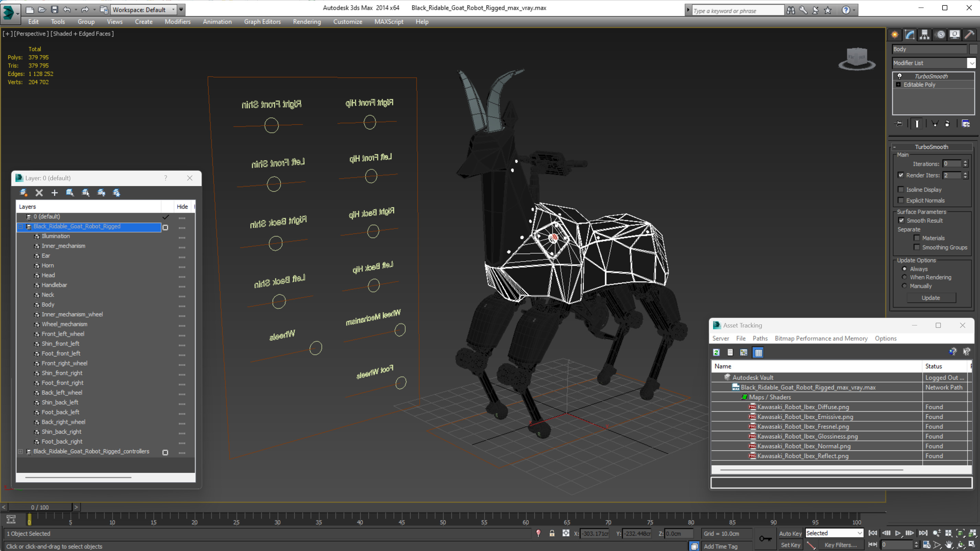Image resolution: width=980 pixels, height=551 pixels.
Task: Enable Separate by Smoothing Groups checkbox
Action: (x=916, y=247)
